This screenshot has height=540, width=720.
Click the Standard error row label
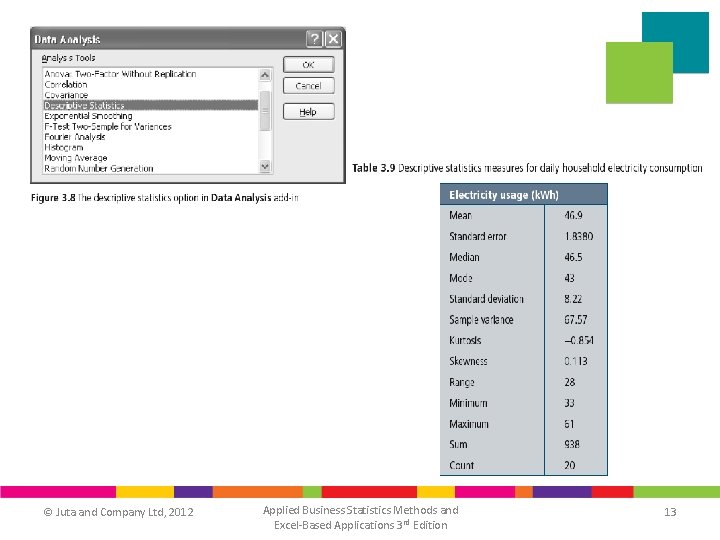[x=478, y=236]
